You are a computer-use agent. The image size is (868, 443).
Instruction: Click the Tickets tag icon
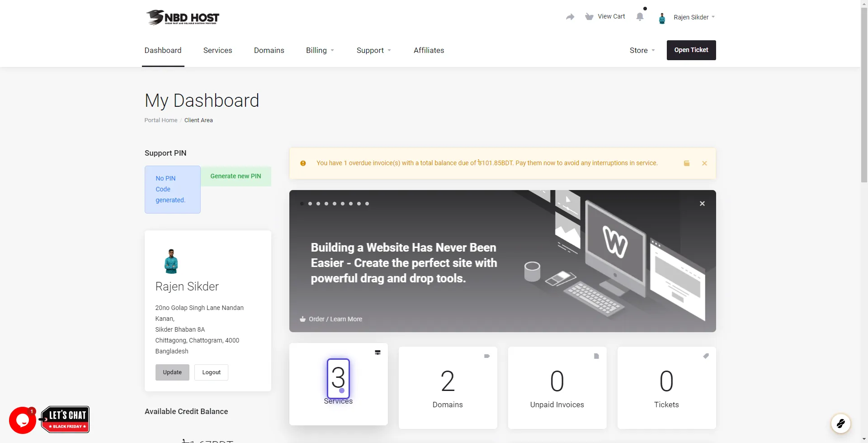706,355
